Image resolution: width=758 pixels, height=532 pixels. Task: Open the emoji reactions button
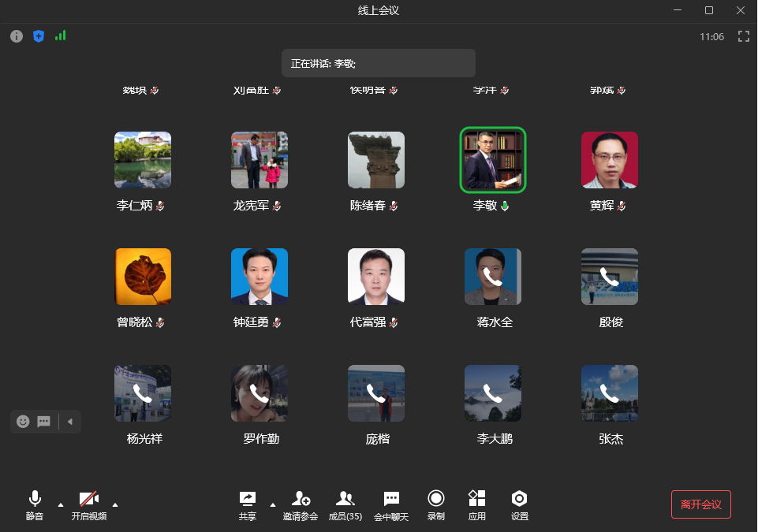(23, 422)
